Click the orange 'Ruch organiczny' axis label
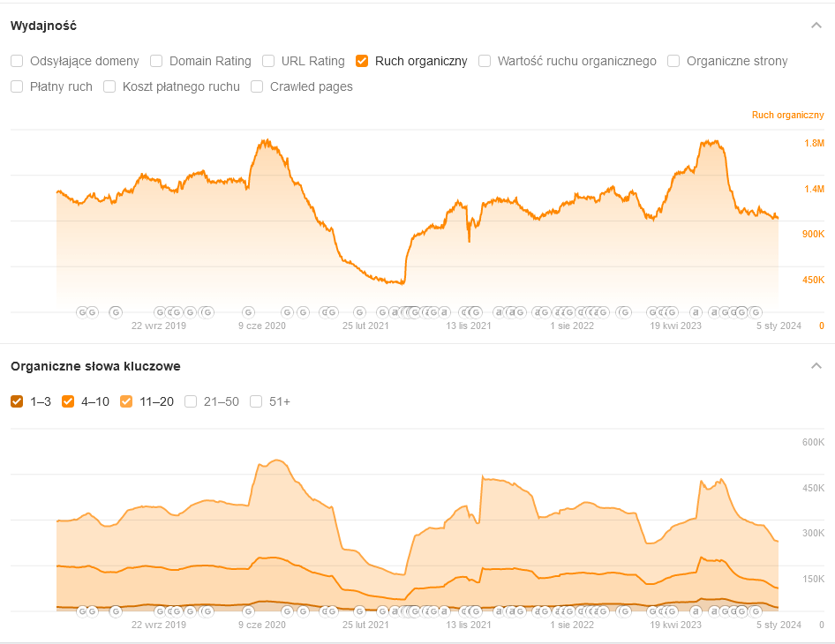The width and height of the screenshot is (835, 644). (787, 115)
